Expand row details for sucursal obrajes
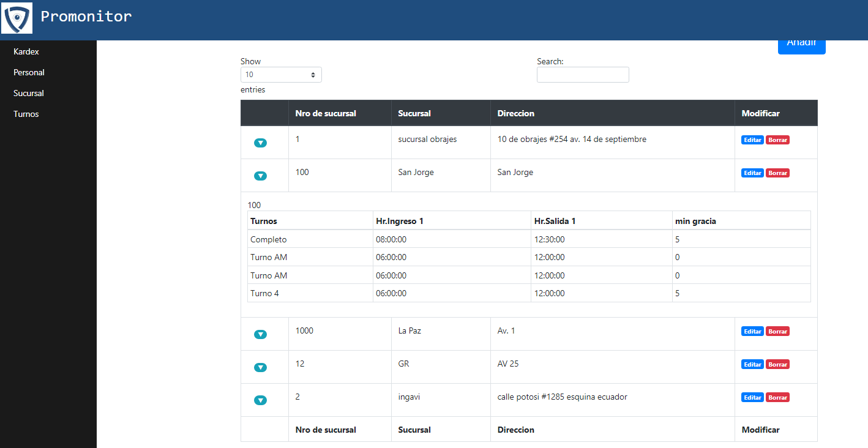 260,143
